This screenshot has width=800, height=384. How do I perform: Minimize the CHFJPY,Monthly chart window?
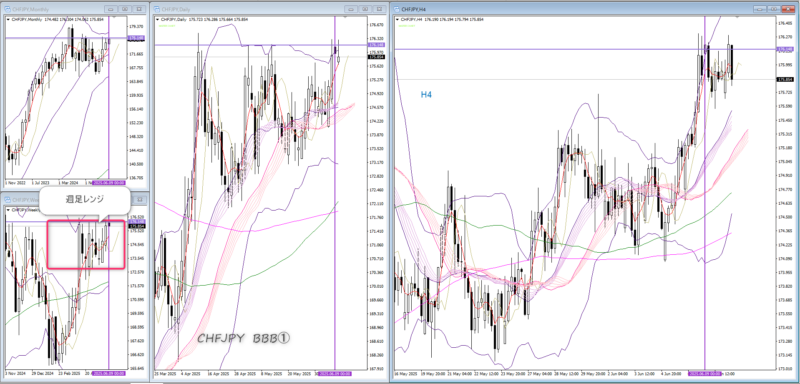(110, 9)
